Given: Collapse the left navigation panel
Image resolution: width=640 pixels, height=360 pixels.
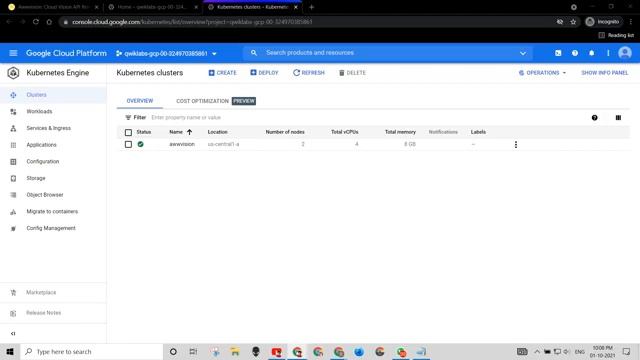Looking at the screenshot, I should click(x=13, y=333).
